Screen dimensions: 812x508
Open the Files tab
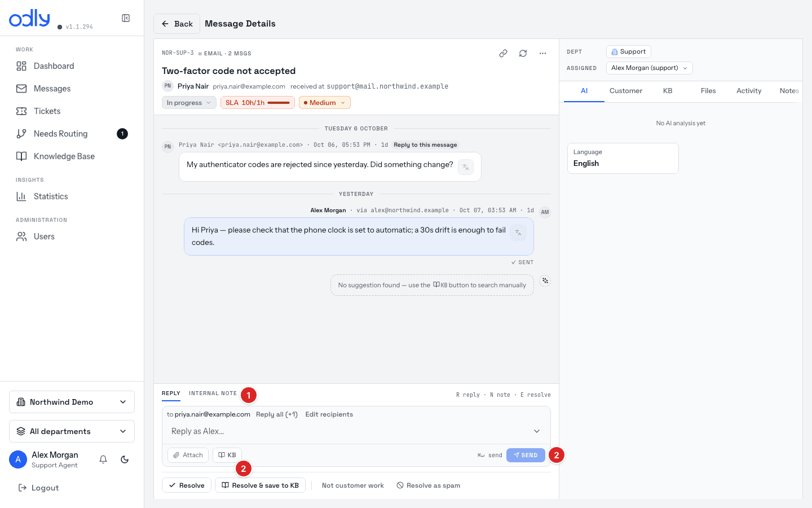(x=708, y=91)
